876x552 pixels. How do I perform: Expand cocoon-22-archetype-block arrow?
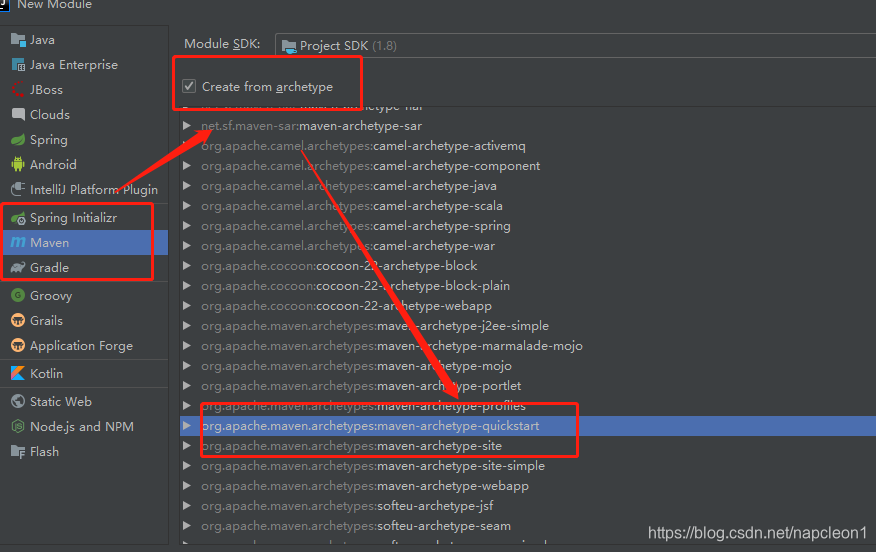pos(187,265)
